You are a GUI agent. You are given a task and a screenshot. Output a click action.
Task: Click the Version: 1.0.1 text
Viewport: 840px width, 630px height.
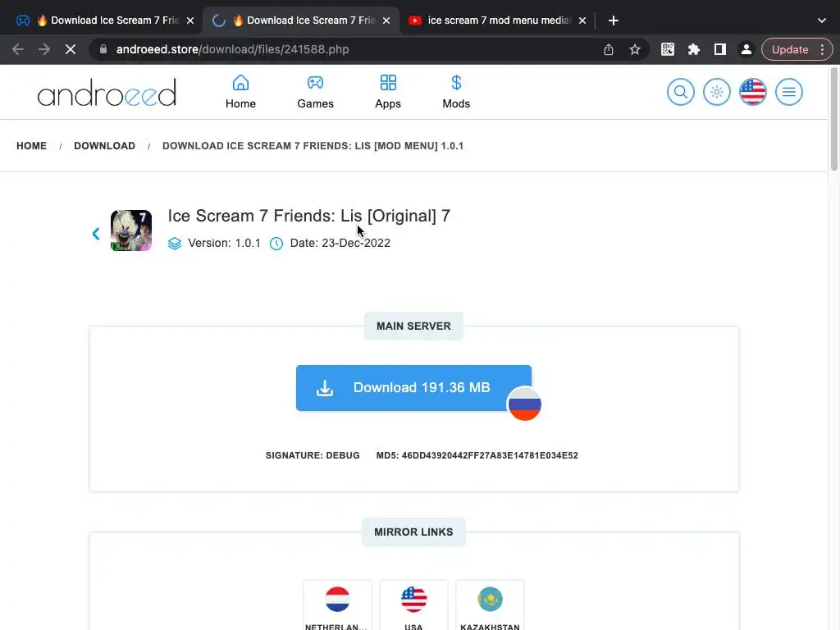click(225, 243)
